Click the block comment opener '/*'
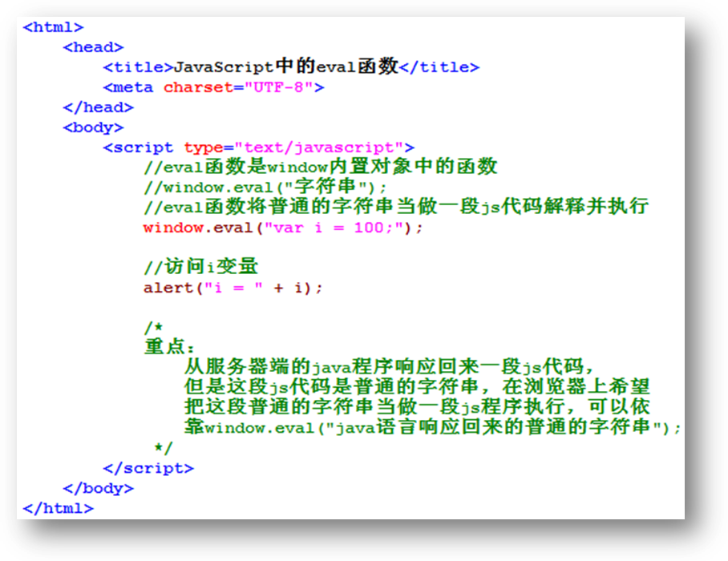Viewport: 728px width, 561px height. 153,328
